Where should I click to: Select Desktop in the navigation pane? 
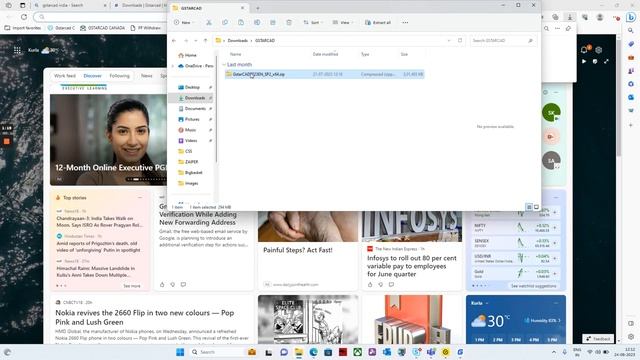[192, 87]
